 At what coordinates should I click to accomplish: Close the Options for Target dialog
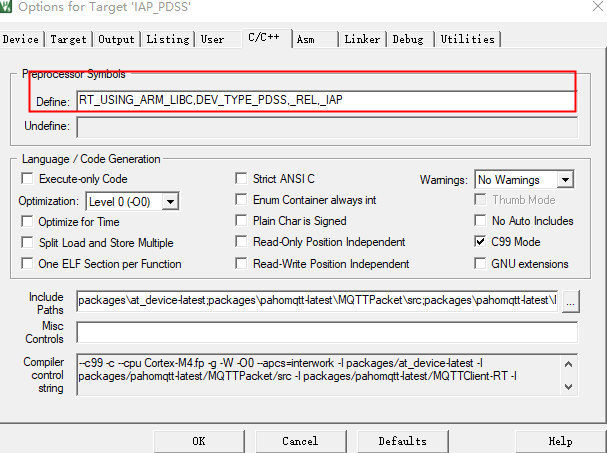point(598,6)
